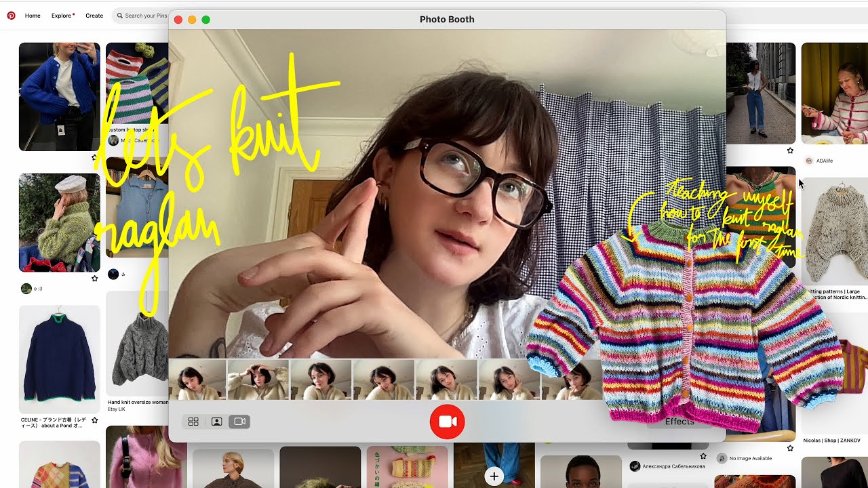
Task: Select movie clip mode in Photo Booth
Action: (239, 422)
